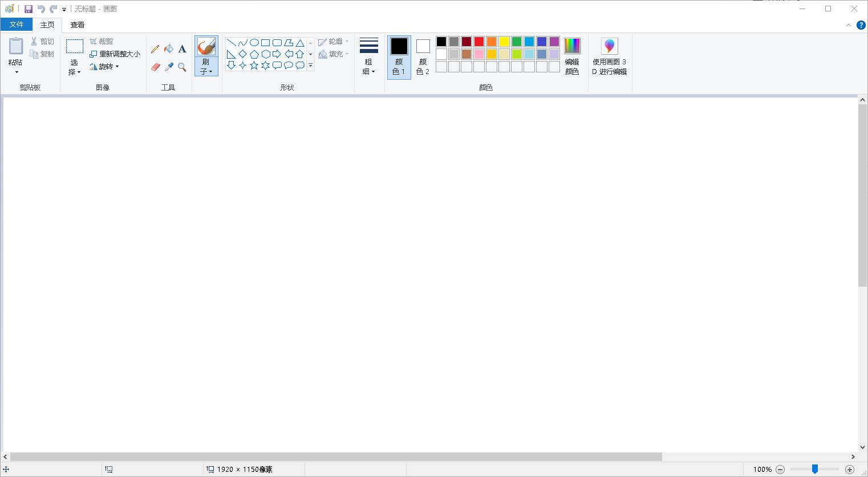868x477 pixels.
Task: Open Edit with Paint 3D
Action: click(x=609, y=56)
